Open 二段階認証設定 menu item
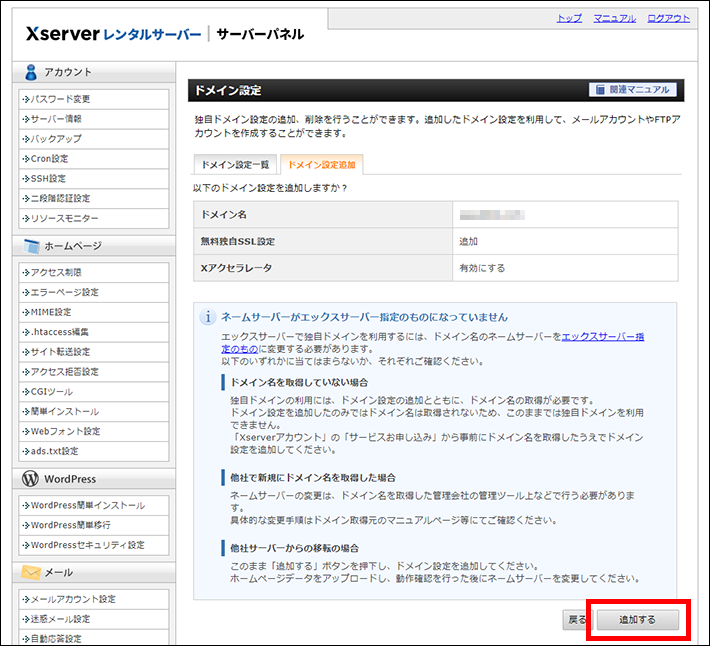The width and height of the screenshot is (710, 646). (x=94, y=199)
